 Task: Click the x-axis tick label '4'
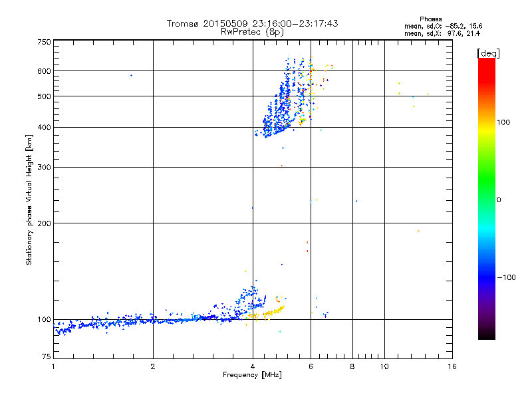(x=253, y=366)
